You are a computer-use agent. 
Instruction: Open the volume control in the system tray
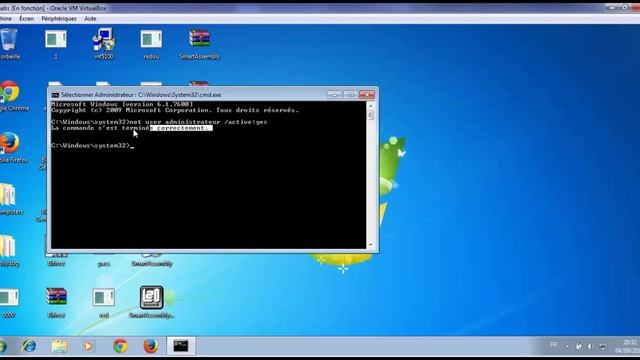590,347
